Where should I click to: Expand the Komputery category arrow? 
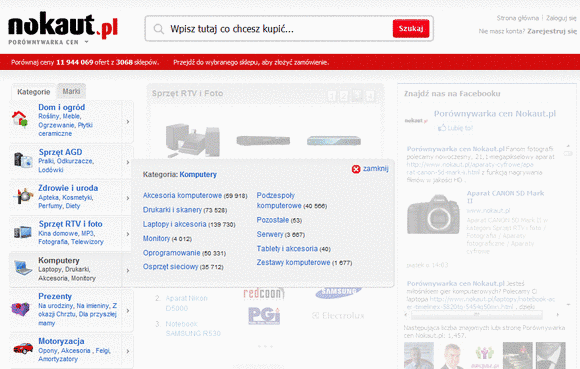(x=128, y=271)
